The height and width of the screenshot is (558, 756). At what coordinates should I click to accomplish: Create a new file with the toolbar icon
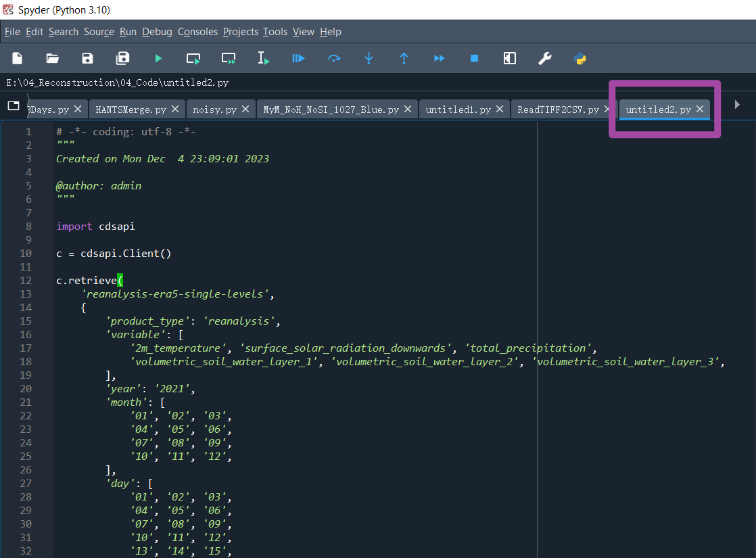click(18, 58)
